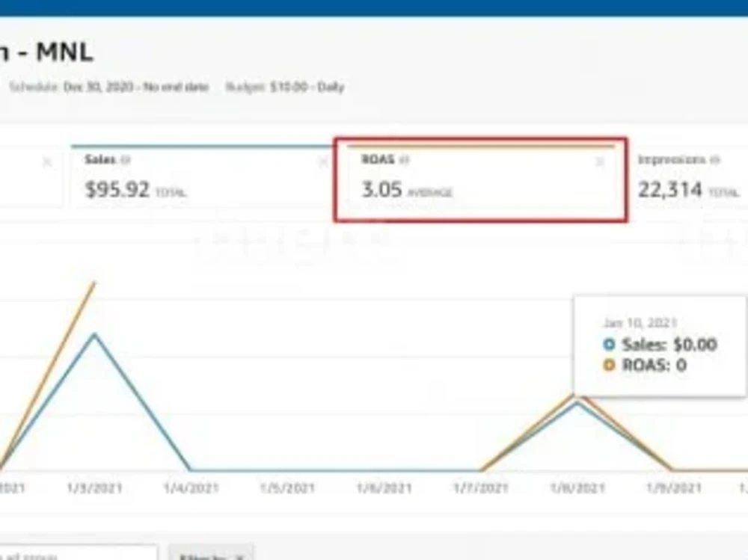Click the 3.05 ROAS average value

pyautogui.click(x=381, y=189)
